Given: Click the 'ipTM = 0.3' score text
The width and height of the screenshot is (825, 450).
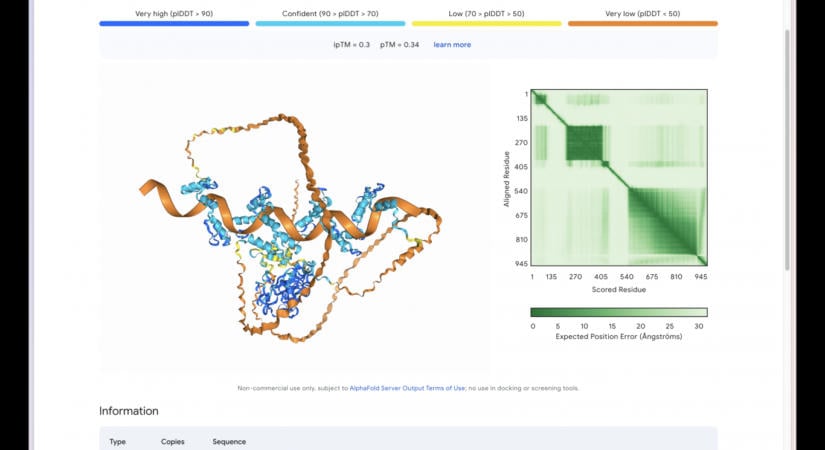Looking at the screenshot, I should pyautogui.click(x=351, y=45).
